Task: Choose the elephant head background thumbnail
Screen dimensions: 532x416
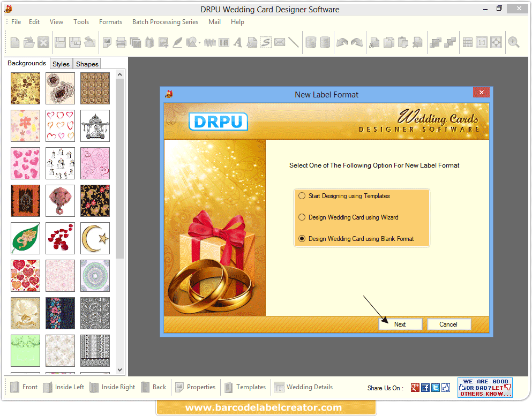Action: click(x=60, y=201)
